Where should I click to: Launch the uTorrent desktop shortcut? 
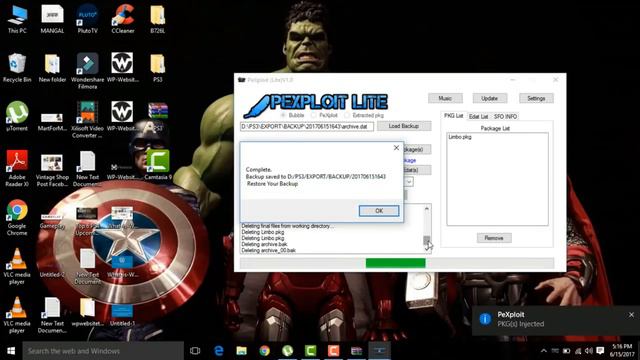(x=17, y=116)
